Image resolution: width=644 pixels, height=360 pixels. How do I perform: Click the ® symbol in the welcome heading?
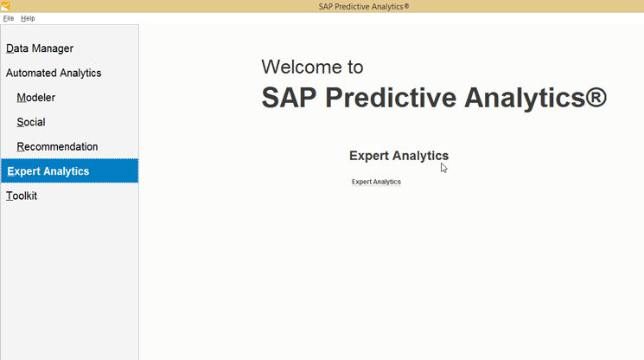(x=596, y=96)
